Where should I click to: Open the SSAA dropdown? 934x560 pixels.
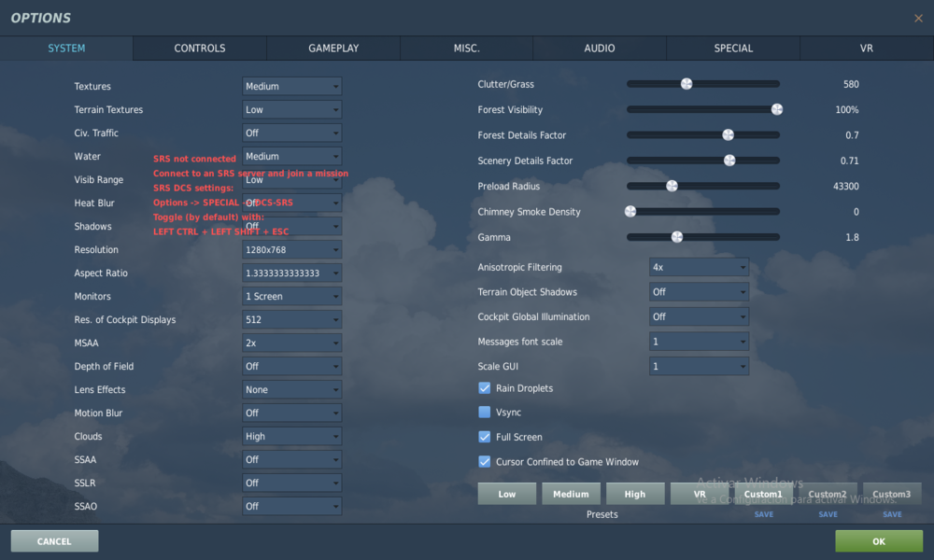[291, 459]
